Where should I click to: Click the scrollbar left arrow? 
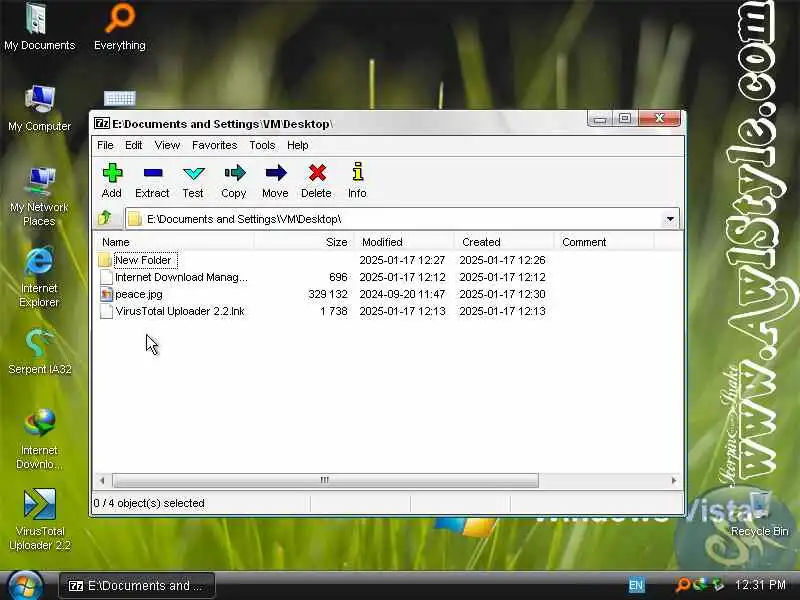[103, 480]
